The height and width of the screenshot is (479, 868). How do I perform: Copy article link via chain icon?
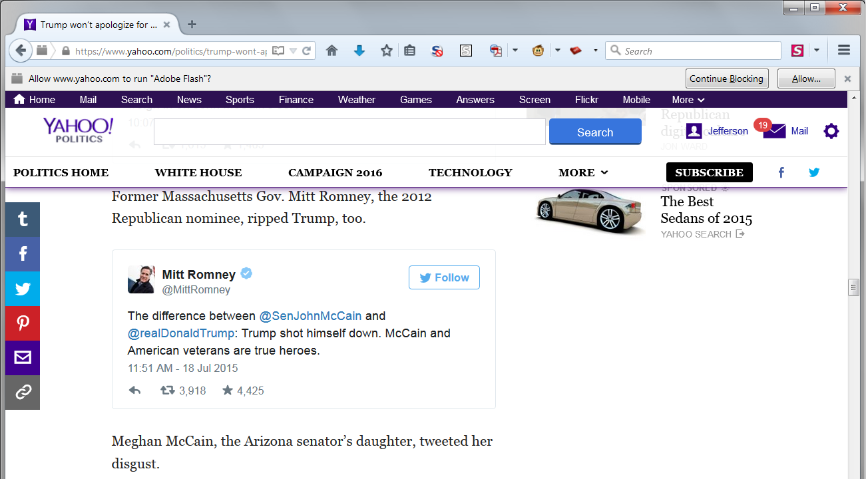[x=23, y=393]
